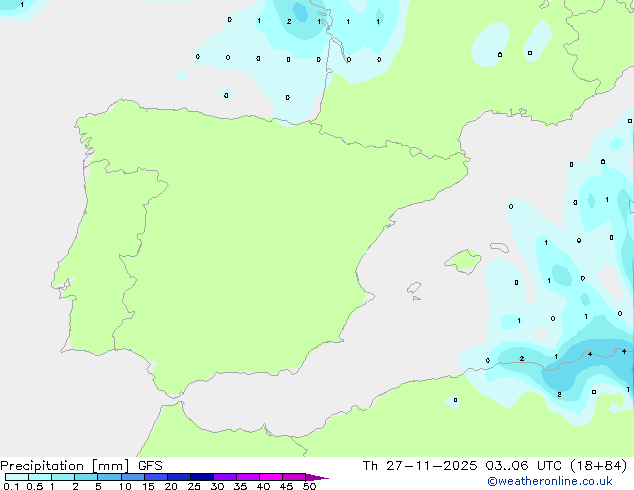Pick the 15–20 mm legend swatch
Image resolution: width=634 pixels, height=490 pixels.
156,477
